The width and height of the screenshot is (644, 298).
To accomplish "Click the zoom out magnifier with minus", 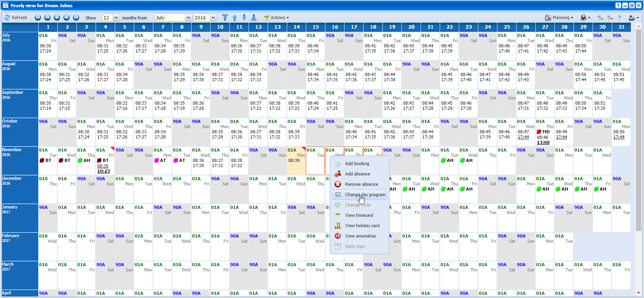I will pos(610,18).
